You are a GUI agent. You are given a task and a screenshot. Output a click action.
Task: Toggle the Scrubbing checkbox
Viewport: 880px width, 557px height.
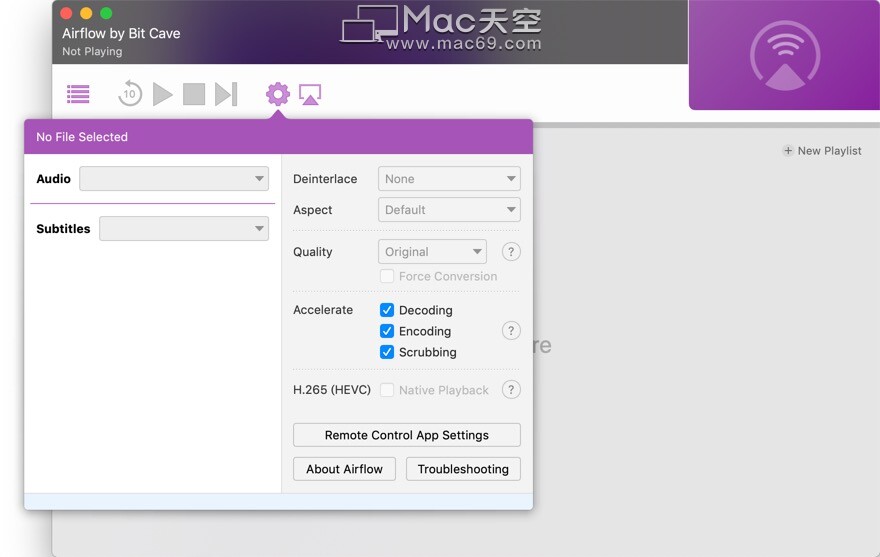pos(387,352)
